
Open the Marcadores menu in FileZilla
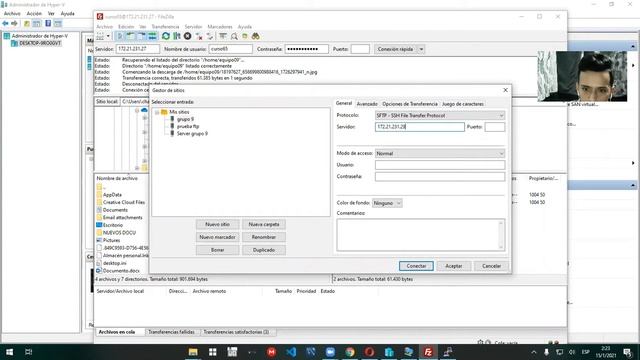(220, 27)
